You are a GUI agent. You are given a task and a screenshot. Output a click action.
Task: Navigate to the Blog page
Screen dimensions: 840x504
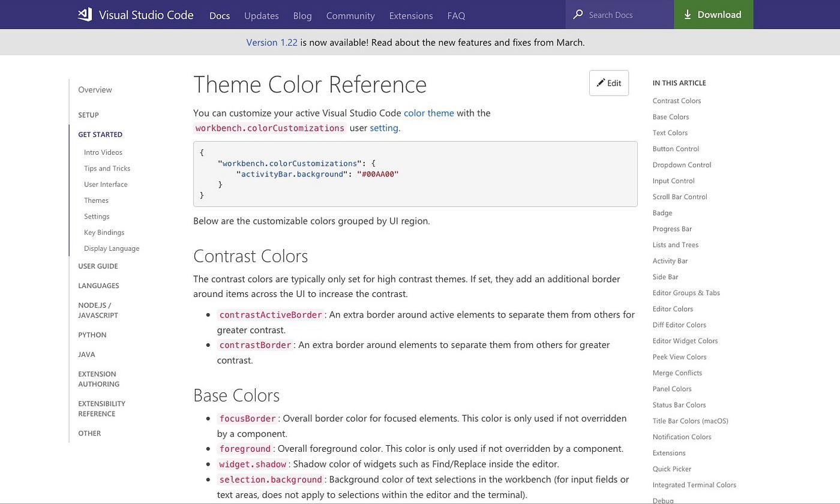point(302,16)
